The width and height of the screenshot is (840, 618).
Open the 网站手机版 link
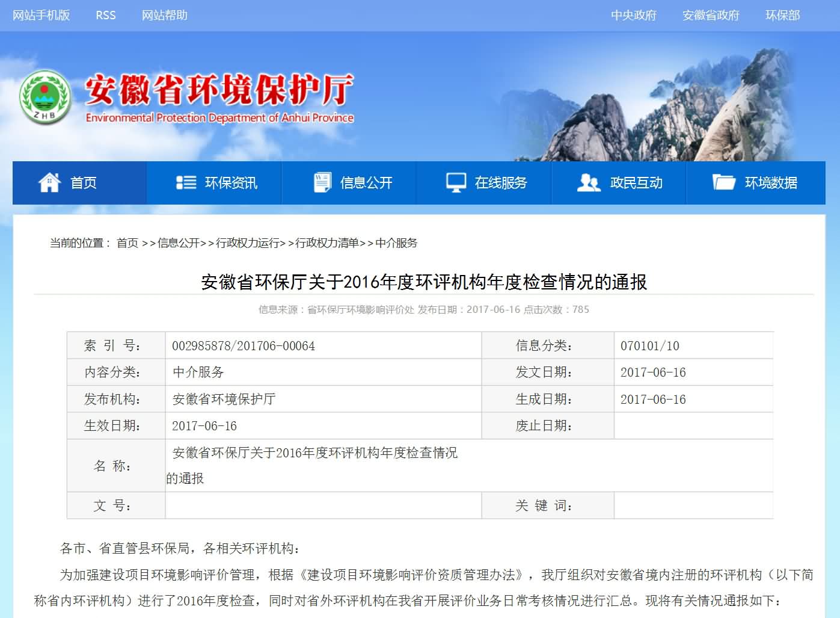tap(41, 15)
